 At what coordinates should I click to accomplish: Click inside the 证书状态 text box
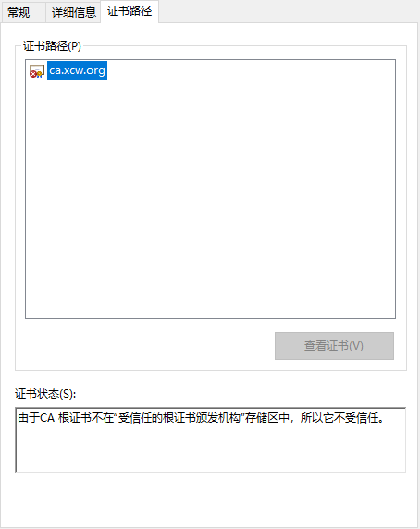click(x=211, y=439)
